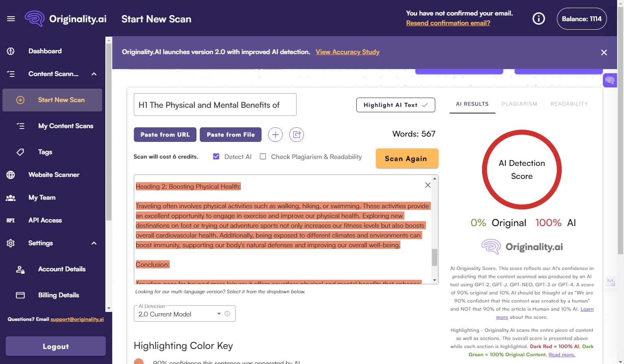
Task: Open API Access from the sidebar
Action: tap(45, 220)
